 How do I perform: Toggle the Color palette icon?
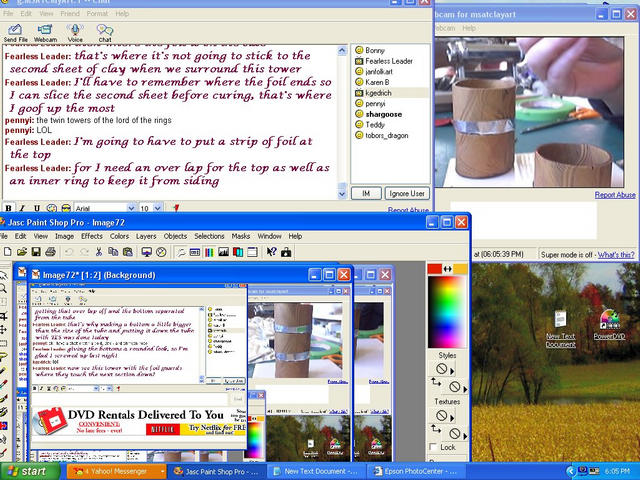209,252
